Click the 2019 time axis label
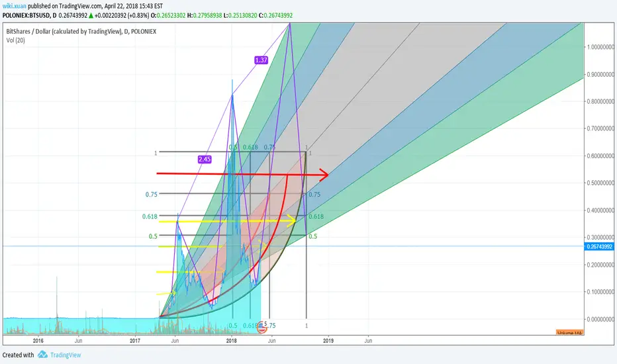This screenshot has width=617, height=364. [328, 340]
